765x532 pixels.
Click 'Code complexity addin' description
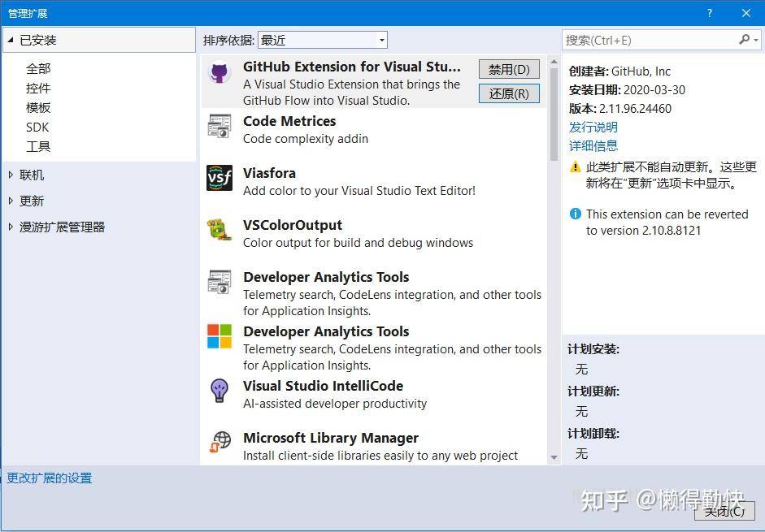pos(306,139)
